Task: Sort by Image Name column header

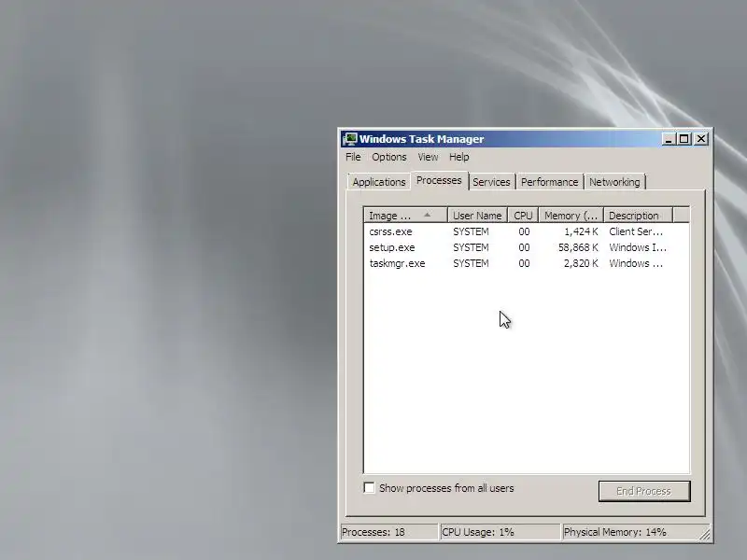Action: 405,216
